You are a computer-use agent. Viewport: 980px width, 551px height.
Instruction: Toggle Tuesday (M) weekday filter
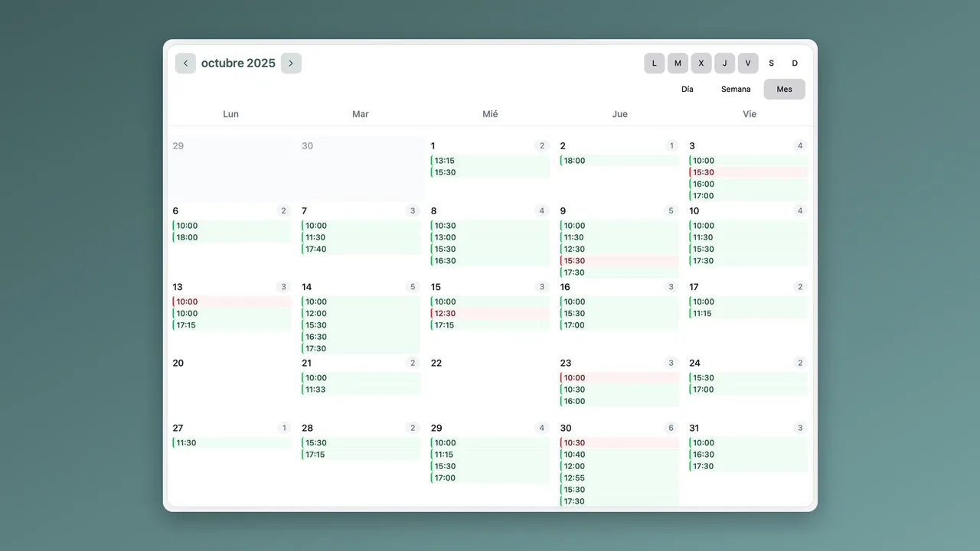click(x=678, y=64)
